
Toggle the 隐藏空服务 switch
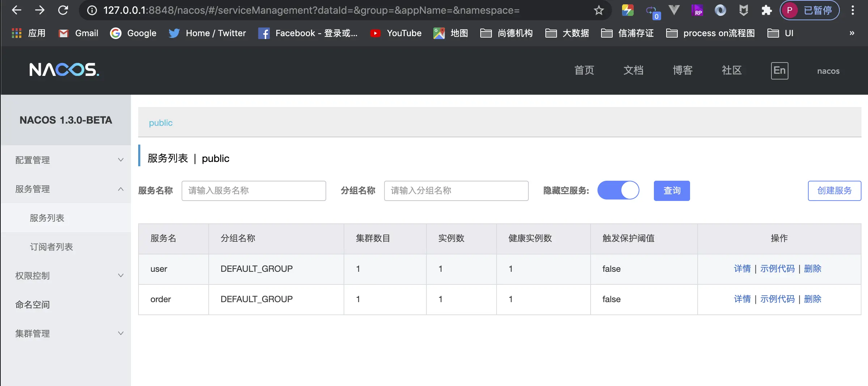point(618,190)
